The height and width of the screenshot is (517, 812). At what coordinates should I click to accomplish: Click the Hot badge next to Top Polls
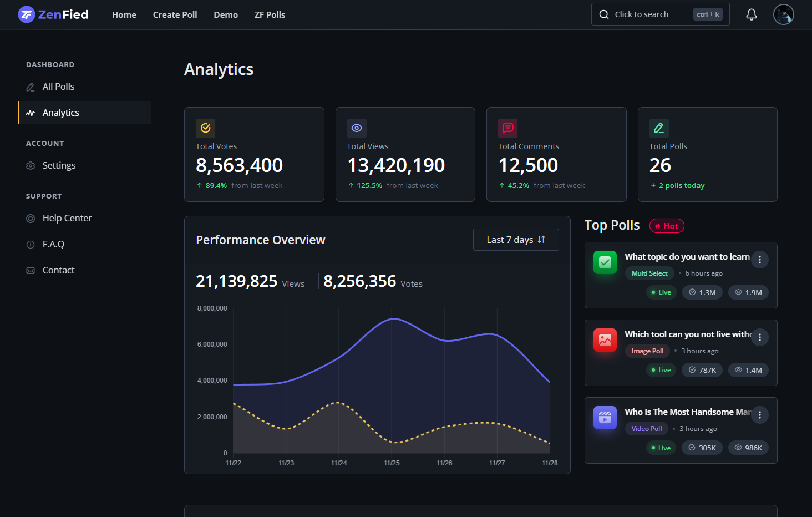[666, 225]
